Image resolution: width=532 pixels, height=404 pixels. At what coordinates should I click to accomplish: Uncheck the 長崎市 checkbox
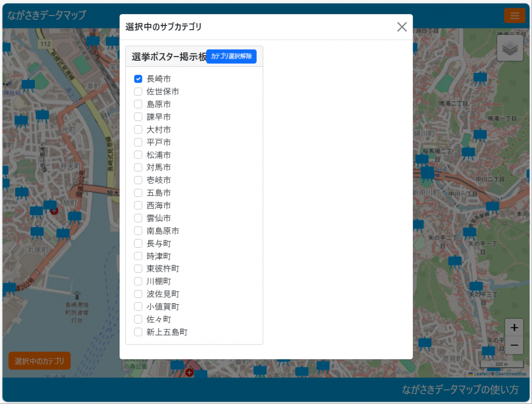click(138, 79)
